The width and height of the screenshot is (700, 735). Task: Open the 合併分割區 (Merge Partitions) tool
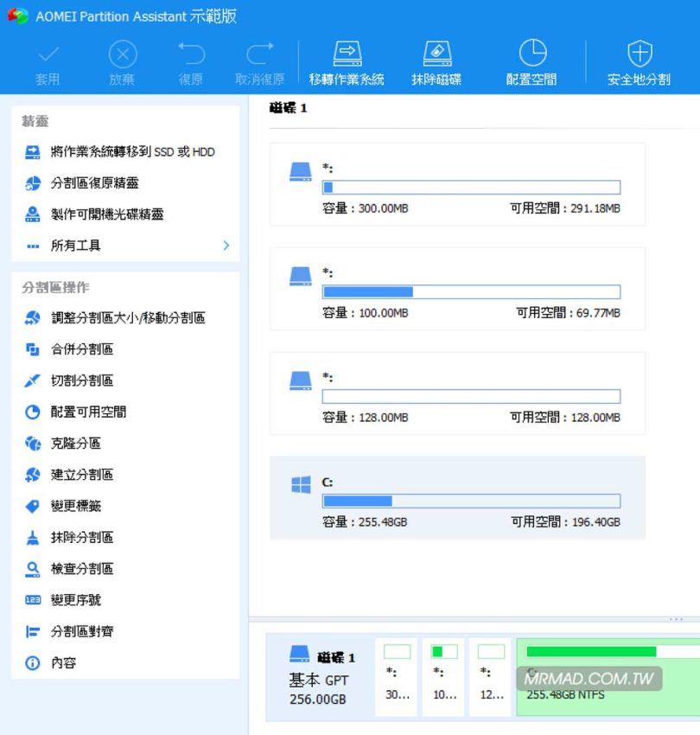pyautogui.click(x=72, y=348)
